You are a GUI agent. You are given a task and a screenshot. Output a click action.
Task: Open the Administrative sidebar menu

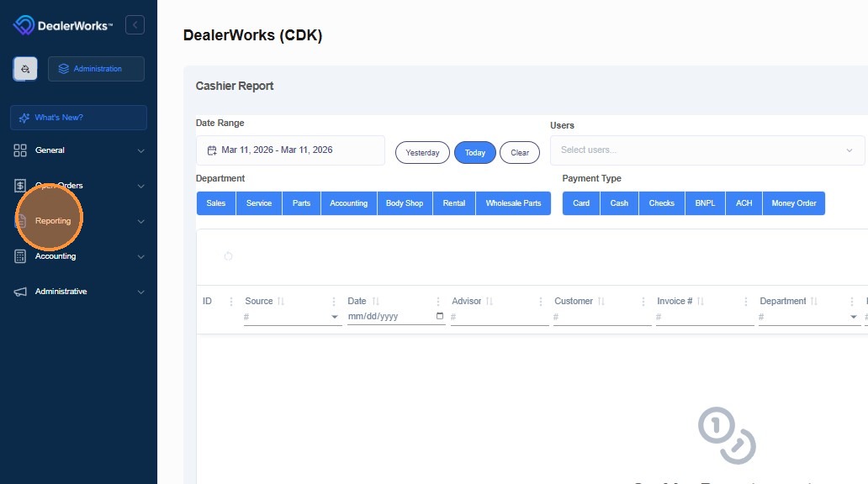pyautogui.click(x=78, y=292)
